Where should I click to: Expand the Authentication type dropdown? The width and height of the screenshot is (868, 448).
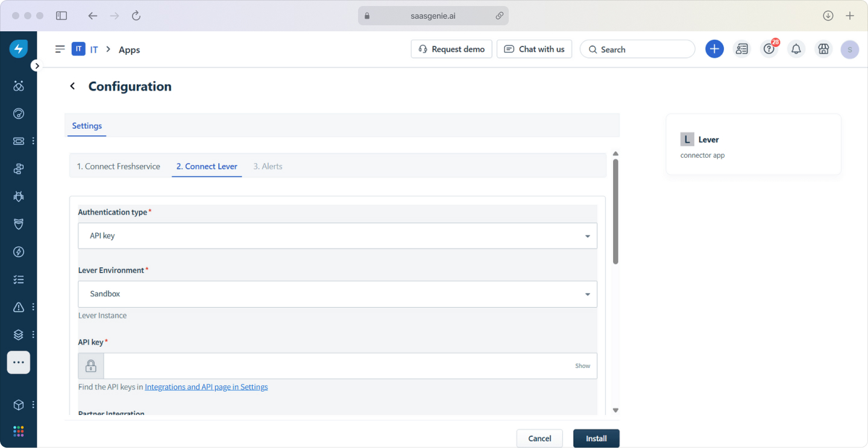587,235
